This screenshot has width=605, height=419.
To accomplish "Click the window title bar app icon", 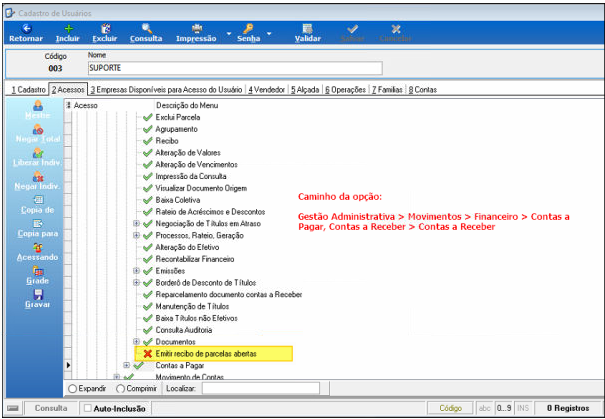I will [10, 13].
